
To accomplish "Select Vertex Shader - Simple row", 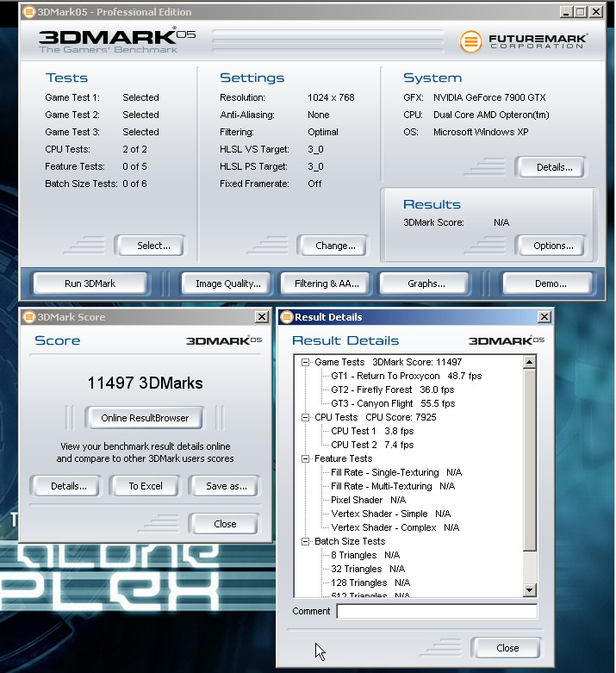I will 390,514.
